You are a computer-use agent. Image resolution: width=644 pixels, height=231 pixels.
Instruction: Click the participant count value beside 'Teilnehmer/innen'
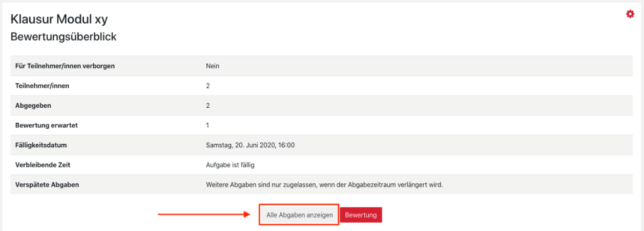pos(207,86)
